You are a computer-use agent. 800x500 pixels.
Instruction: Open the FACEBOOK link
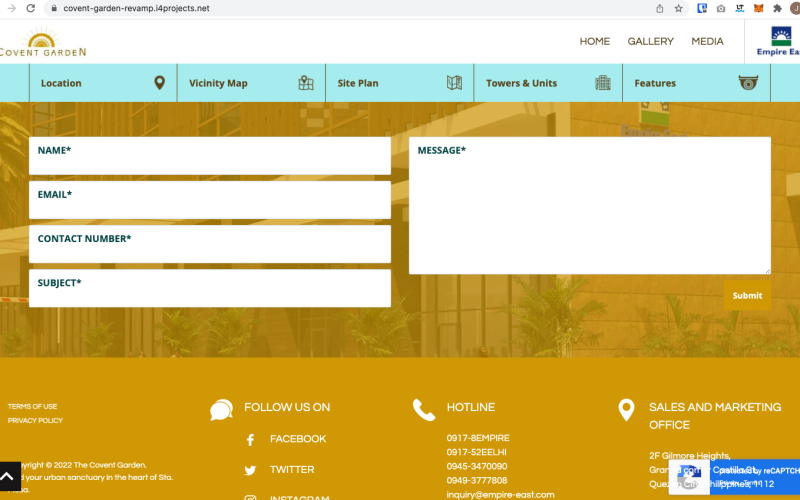[x=298, y=439]
